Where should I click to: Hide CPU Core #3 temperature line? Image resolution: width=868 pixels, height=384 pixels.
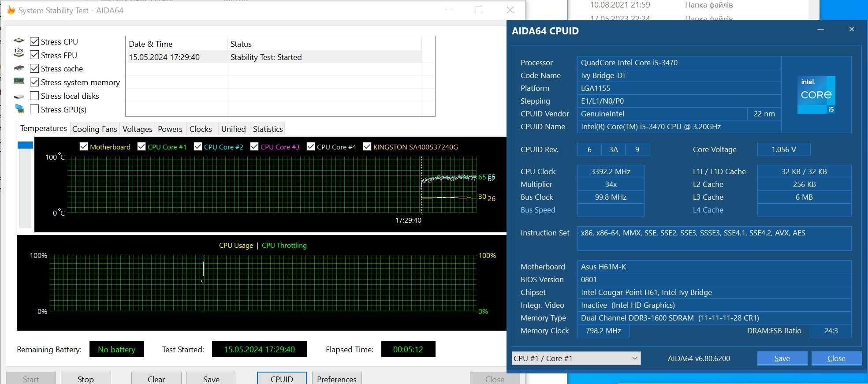click(254, 146)
